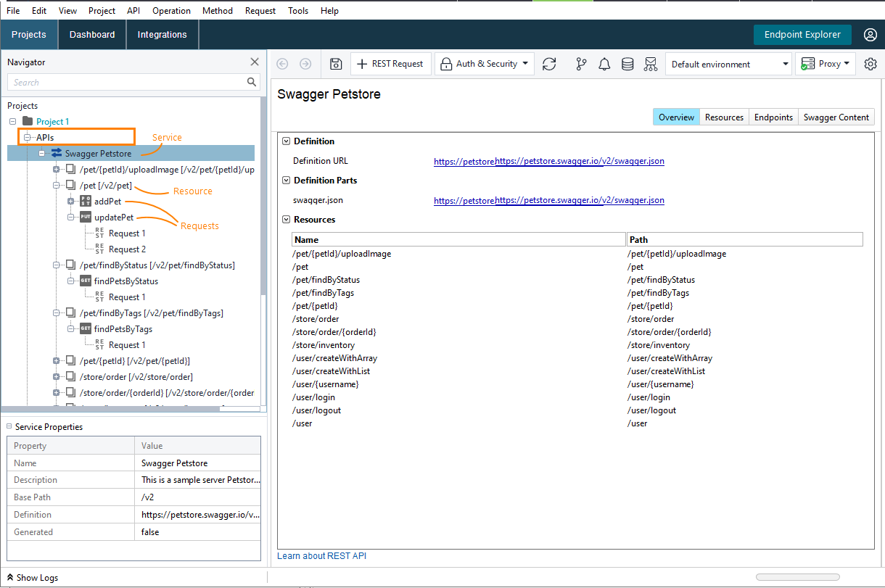Click Show Logs at the bottom
Image resolution: width=885 pixels, height=588 pixels.
pos(33,578)
